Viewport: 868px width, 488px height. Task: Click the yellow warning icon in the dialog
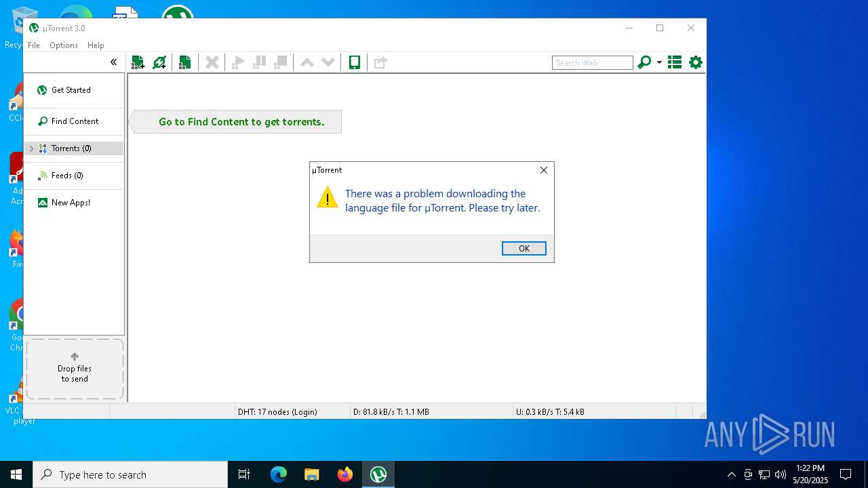coord(328,197)
